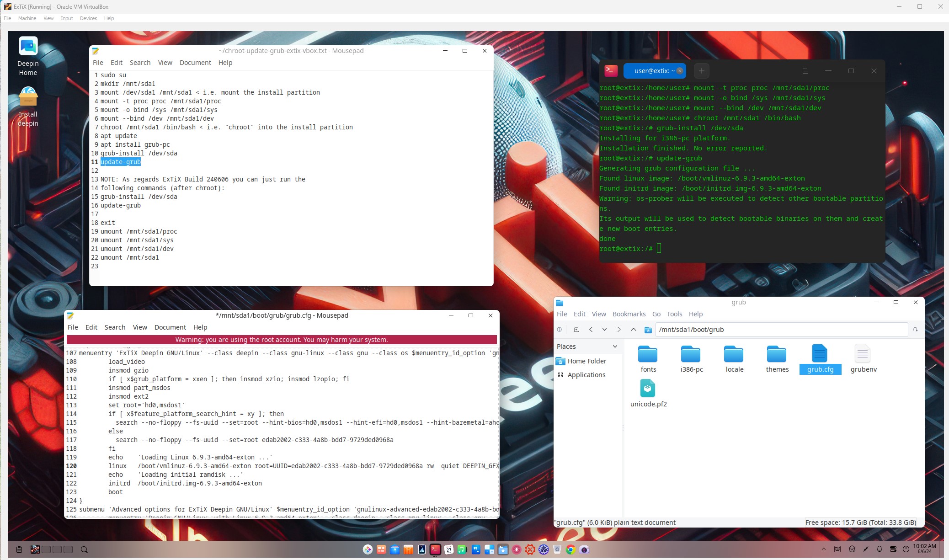Click line 122 initrd path in grub.cfg
This screenshot has height=560, width=949.
185,483
